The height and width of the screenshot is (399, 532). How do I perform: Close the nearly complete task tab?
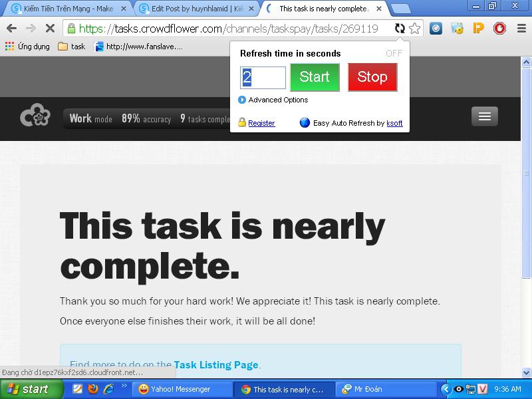pyautogui.click(x=379, y=9)
